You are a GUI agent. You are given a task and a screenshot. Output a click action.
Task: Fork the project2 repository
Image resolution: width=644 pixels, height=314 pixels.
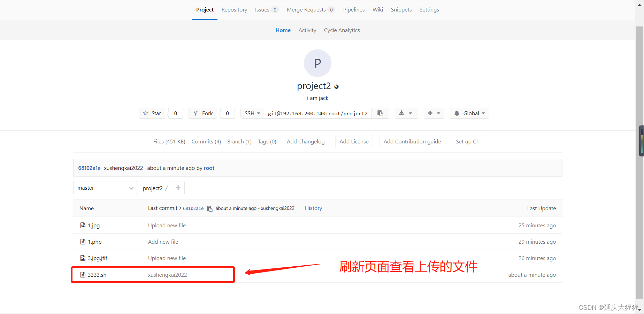[x=202, y=113]
